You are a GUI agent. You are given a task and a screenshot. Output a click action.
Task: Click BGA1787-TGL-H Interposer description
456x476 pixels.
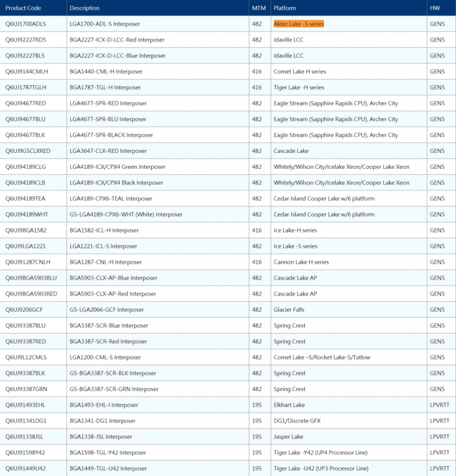point(105,87)
